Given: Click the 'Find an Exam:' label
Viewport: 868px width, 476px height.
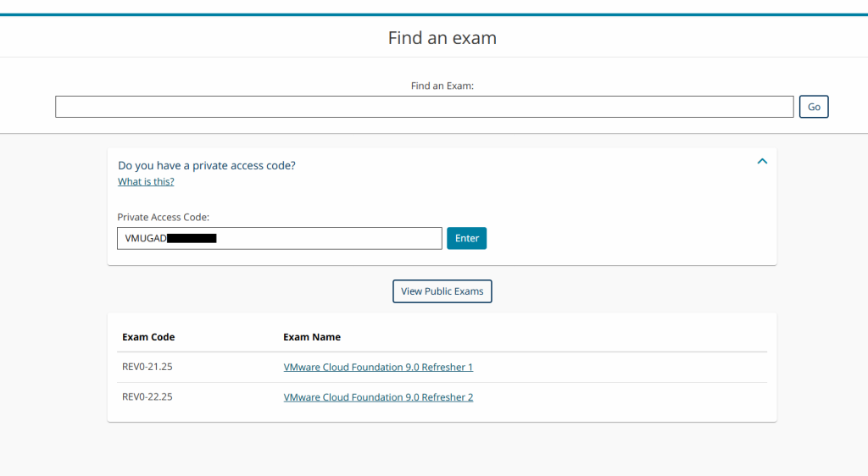Looking at the screenshot, I should [x=442, y=86].
